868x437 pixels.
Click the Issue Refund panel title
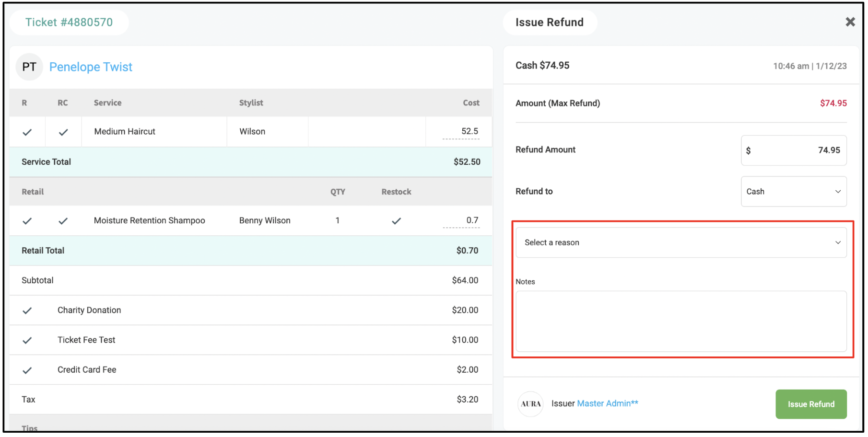pos(550,23)
